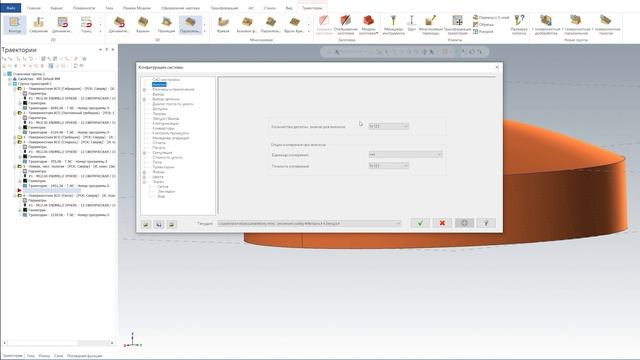Select the Торец facing toolpath icon
Screen dimensions: 640x360
[86, 24]
